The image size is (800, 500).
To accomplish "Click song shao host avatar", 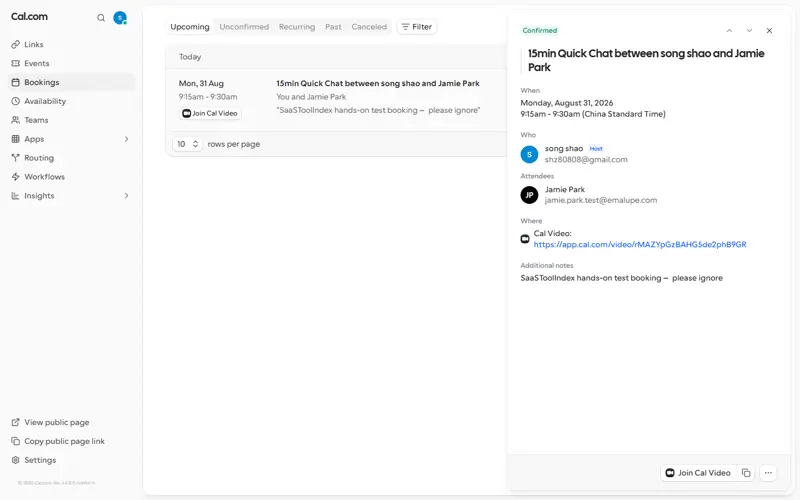I will pyautogui.click(x=529, y=154).
